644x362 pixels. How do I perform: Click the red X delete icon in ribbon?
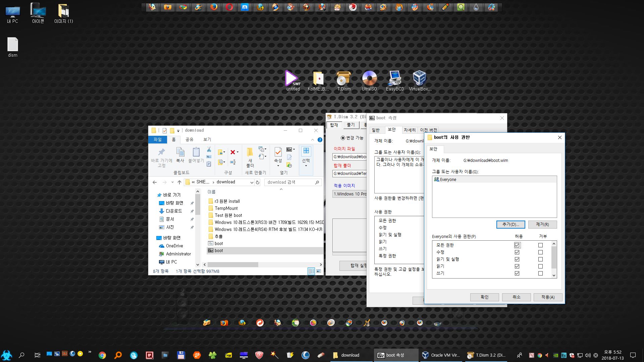233,152
